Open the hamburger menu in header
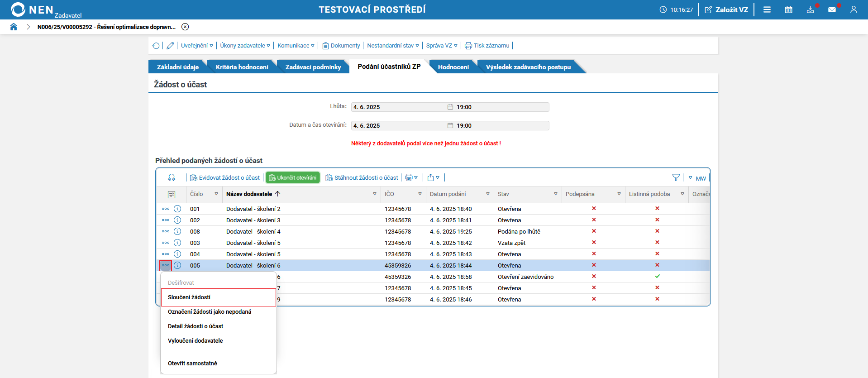 point(767,10)
